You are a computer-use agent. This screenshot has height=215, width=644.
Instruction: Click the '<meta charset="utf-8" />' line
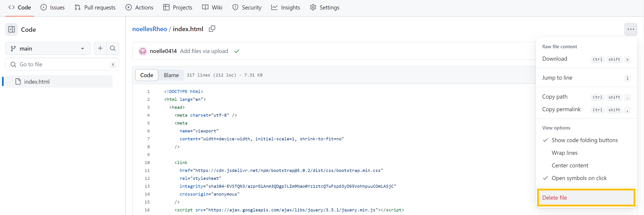click(x=205, y=115)
